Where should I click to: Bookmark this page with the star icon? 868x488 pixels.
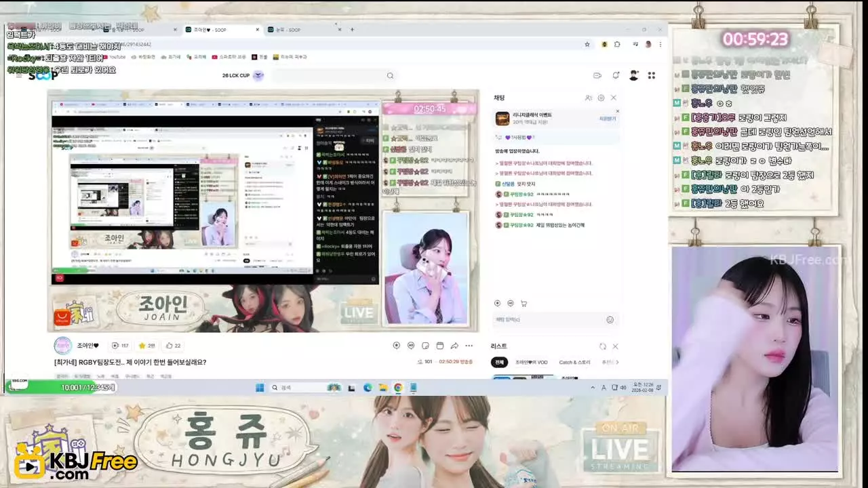point(587,45)
